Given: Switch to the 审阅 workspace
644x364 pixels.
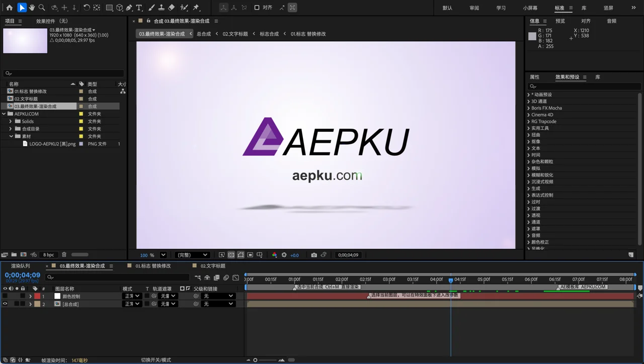Looking at the screenshot, I should [x=474, y=8].
